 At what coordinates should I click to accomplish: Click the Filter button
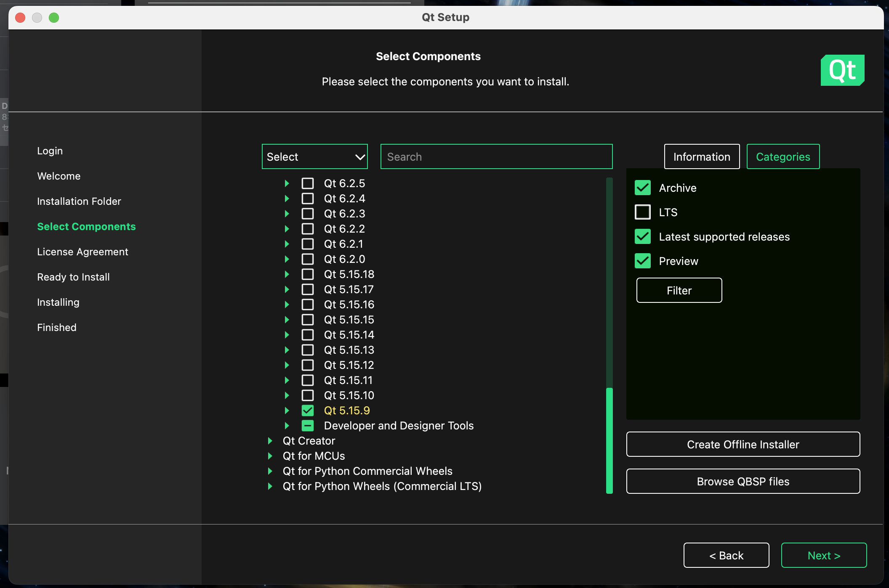(x=679, y=290)
